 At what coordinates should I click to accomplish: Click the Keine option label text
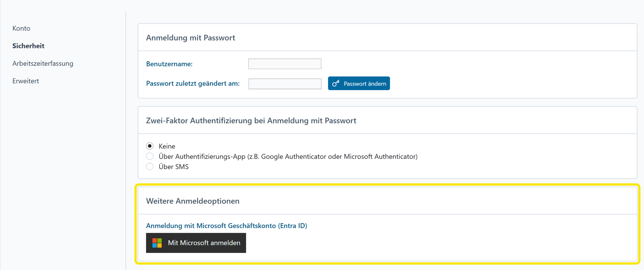[167, 146]
